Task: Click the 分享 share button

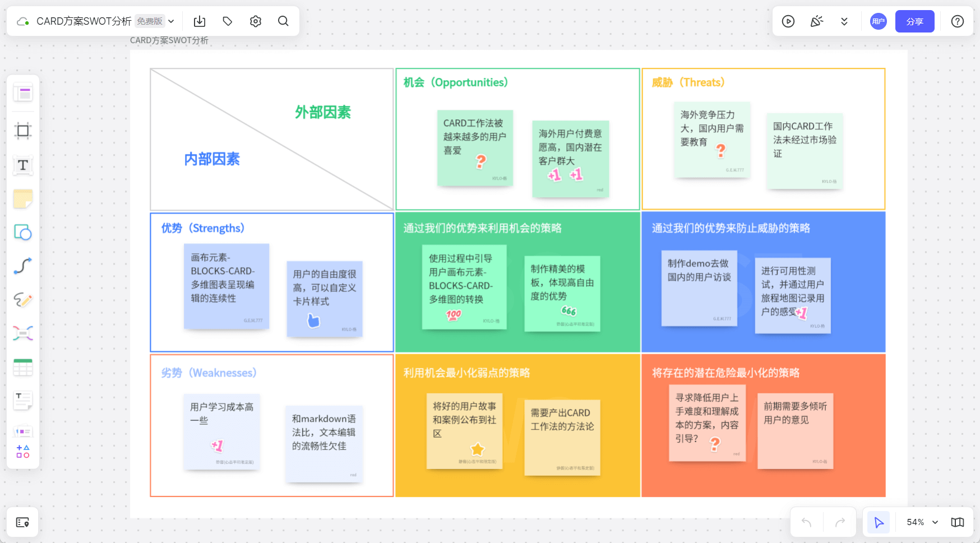Action: [x=915, y=21]
